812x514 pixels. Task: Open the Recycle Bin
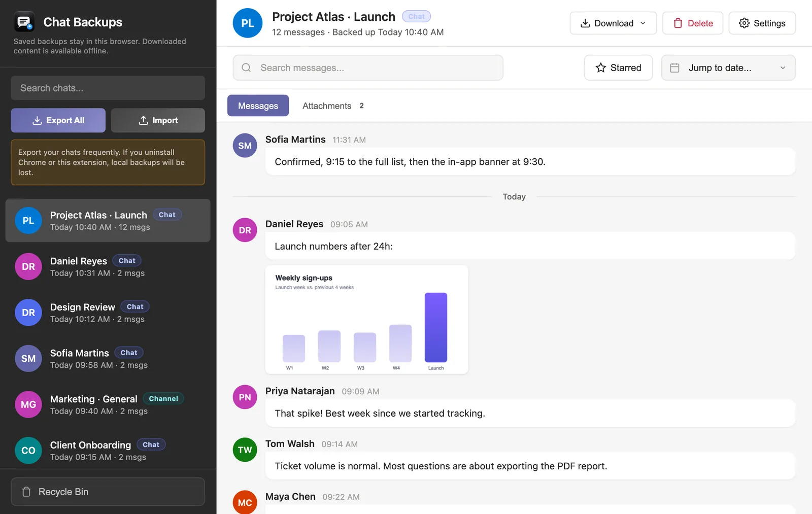108,492
